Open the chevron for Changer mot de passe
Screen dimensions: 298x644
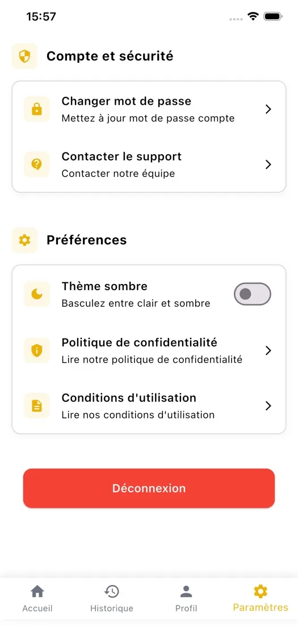coord(268,109)
